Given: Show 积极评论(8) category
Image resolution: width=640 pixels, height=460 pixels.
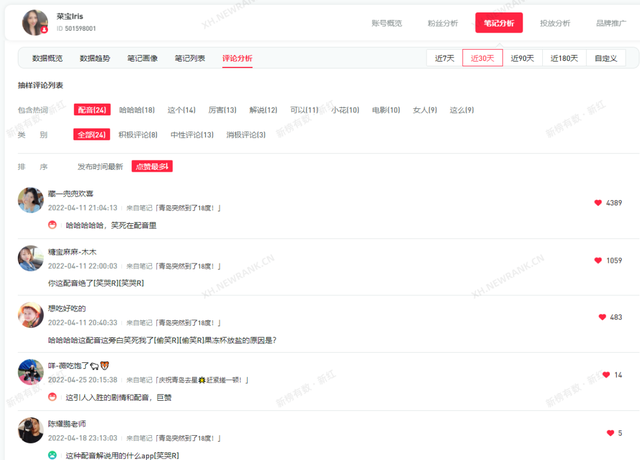Looking at the screenshot, I should [x=138, y=135].
